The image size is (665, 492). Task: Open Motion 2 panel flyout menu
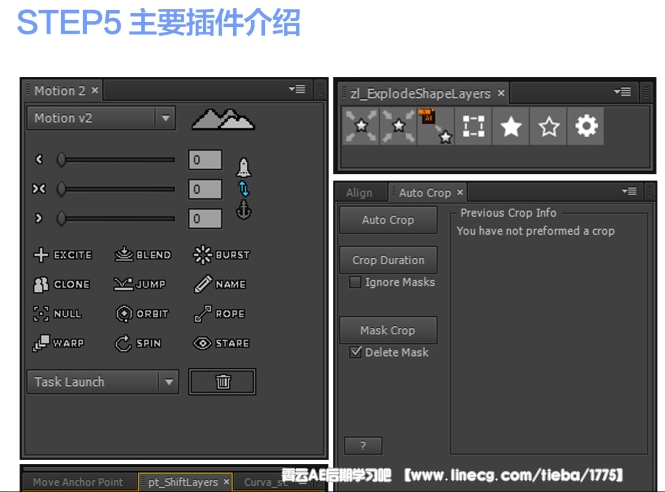[297, 89]
